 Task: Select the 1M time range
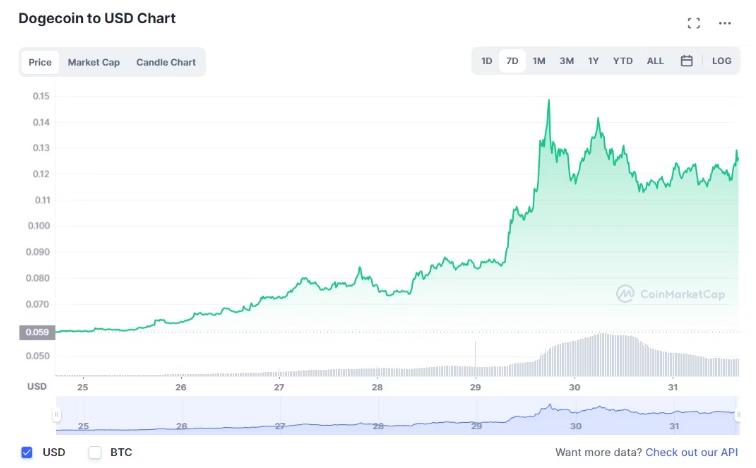(539, 61)
